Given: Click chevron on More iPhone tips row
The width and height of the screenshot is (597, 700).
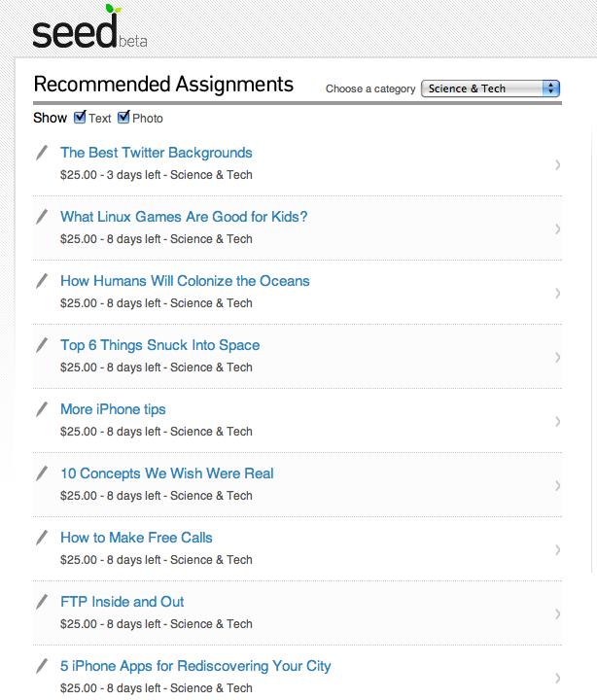Looking at the screenshot, I should click(557, 421).
